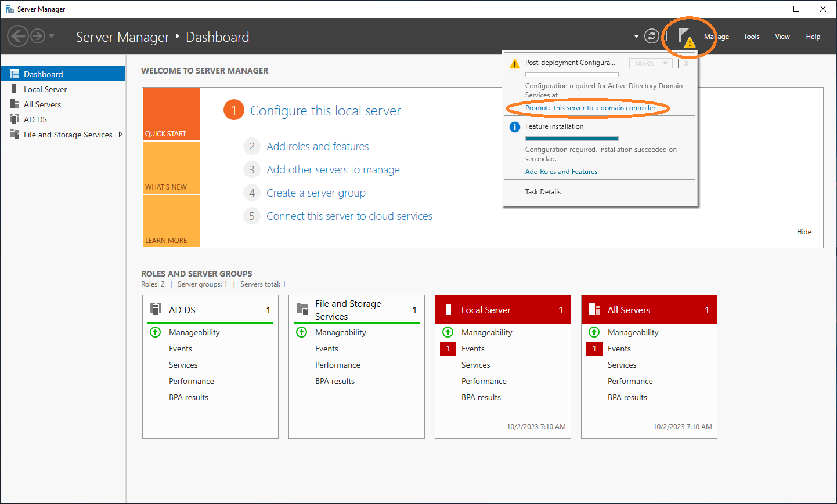This screenshot has height=504, width=837.
Task: Open the navigation dropdown beside the refresh icon
Action: click(x=636, y=36)
